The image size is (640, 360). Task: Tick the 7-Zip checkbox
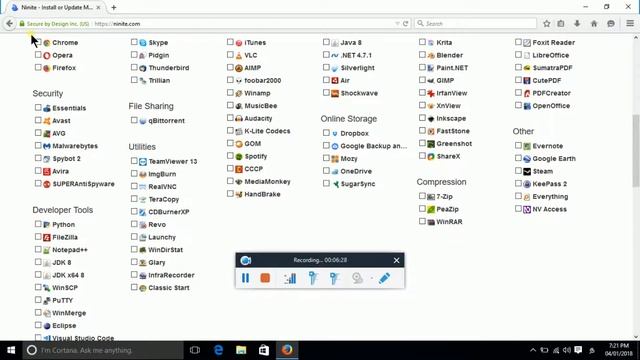(422, 196)
